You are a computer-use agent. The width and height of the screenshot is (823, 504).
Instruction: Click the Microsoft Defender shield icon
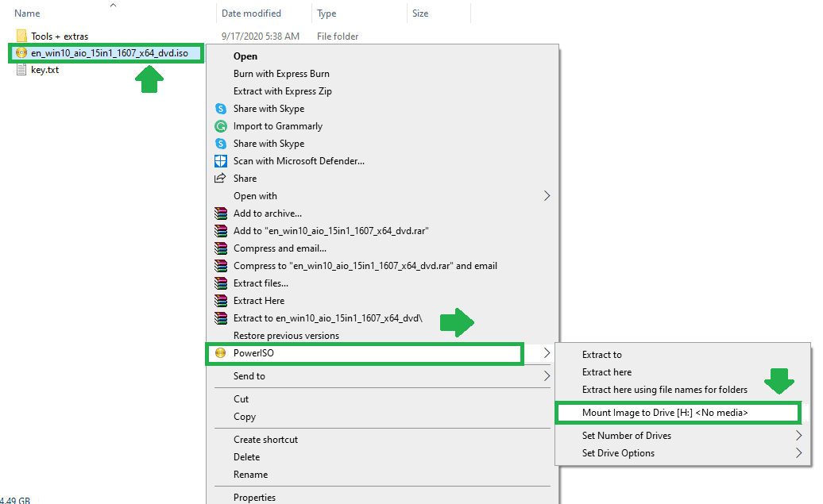click(x=221, y=161)
